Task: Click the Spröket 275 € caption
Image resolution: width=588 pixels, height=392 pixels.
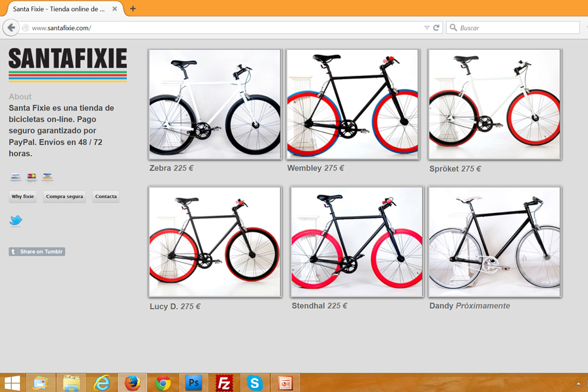Action: coord(455,169)
